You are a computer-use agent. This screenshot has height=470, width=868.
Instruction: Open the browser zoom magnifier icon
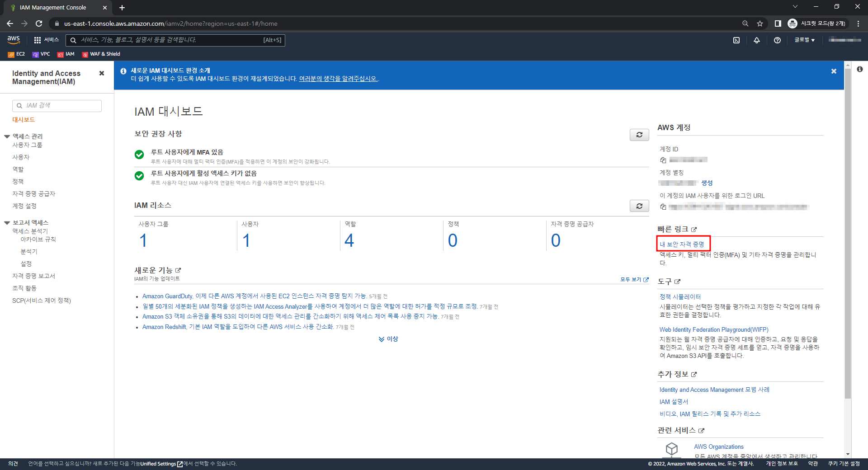tap(745, 23)
